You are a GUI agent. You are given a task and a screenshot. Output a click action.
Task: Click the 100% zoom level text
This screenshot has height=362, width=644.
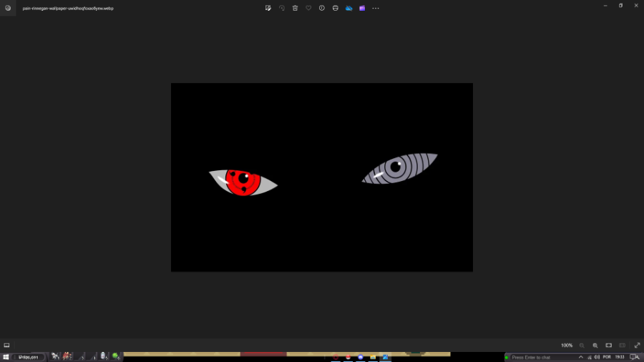(x=566, y=345)
